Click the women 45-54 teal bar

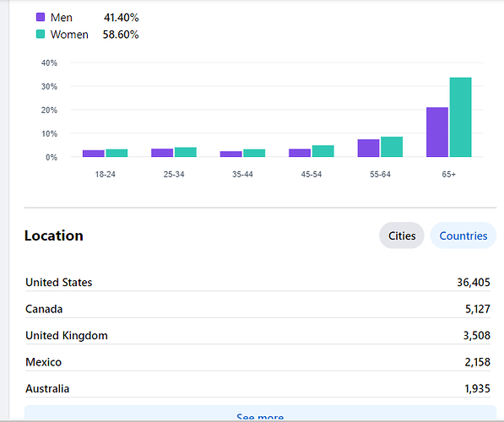tap(323, 151)
